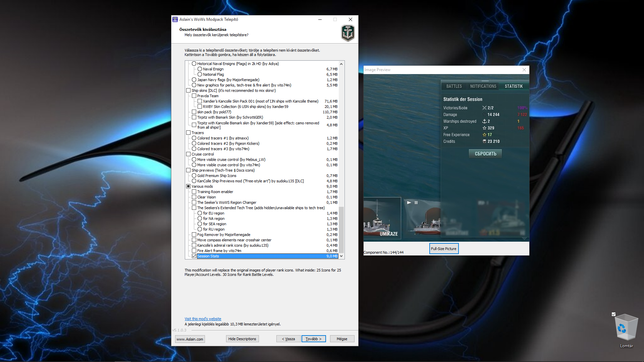Enable the Clear Vision checkbox
The image size is (644, 362).
pos(194,197)
